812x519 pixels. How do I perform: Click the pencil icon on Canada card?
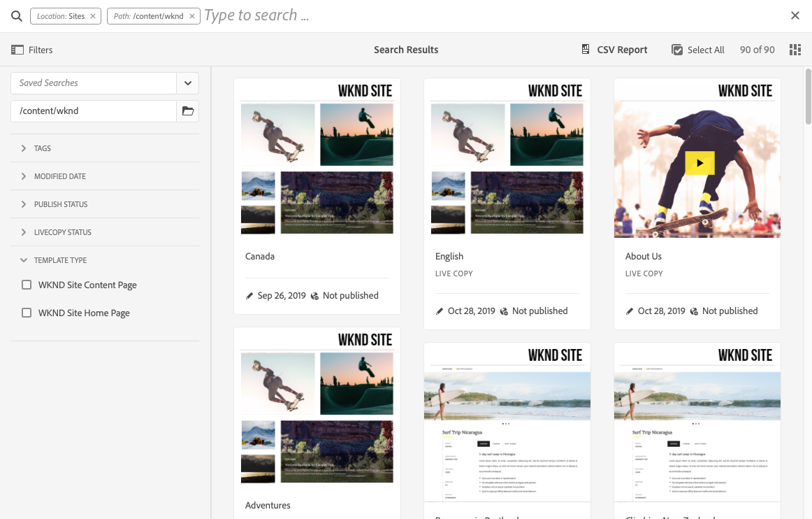point(249,296)
